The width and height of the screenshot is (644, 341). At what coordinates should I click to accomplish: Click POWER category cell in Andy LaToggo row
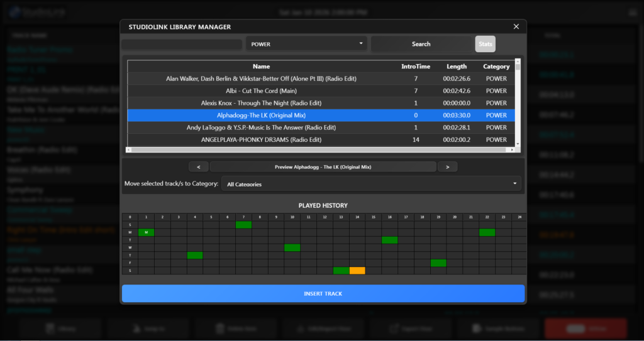[x=496, y=127]
